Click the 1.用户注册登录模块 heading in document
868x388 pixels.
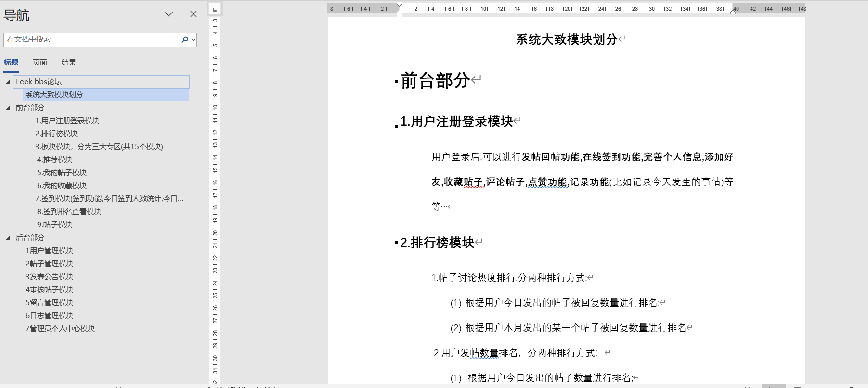(456, 121)
